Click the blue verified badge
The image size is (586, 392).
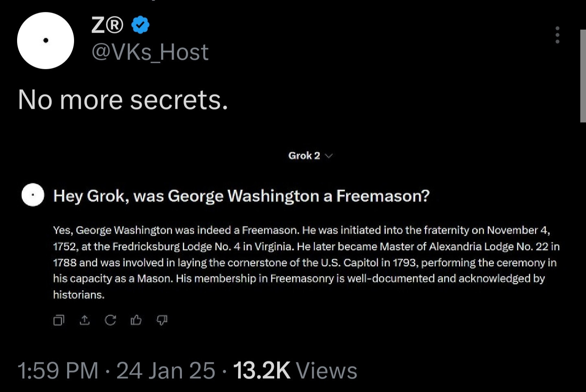[140, 25]
